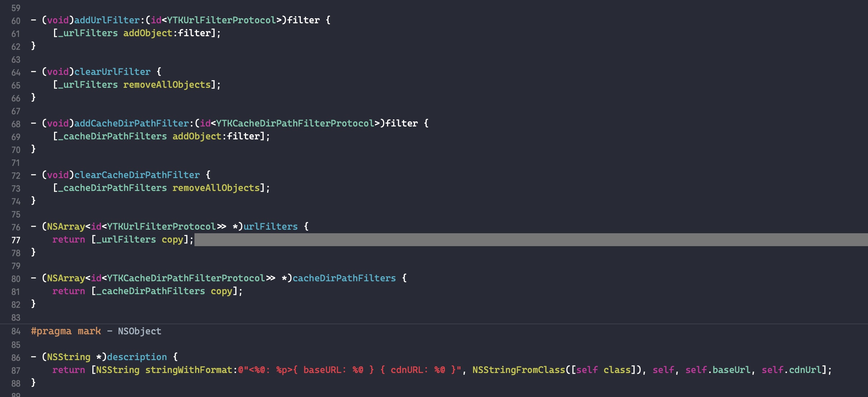Click the clearCacheDirPathFilter method name
This screenshot has height=397, width=868.
pos(137,175)
